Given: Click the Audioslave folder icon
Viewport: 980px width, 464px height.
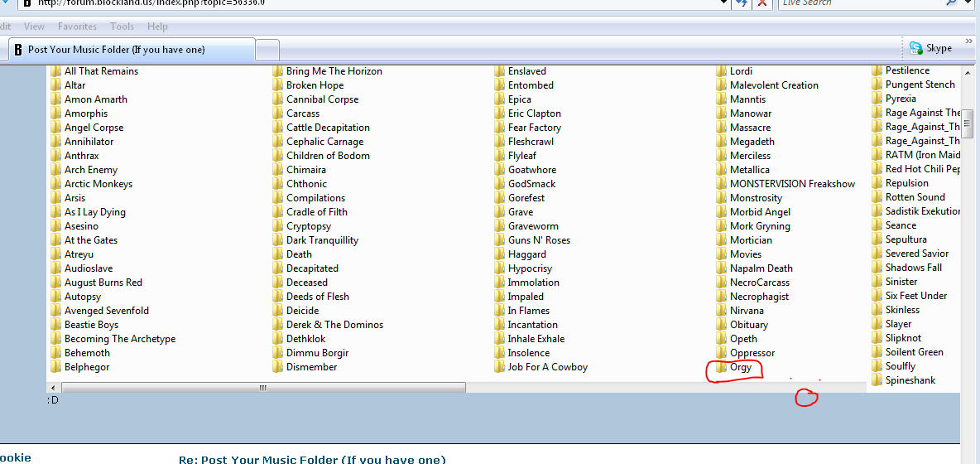Looking at the screenshot, I should [56, 268].
